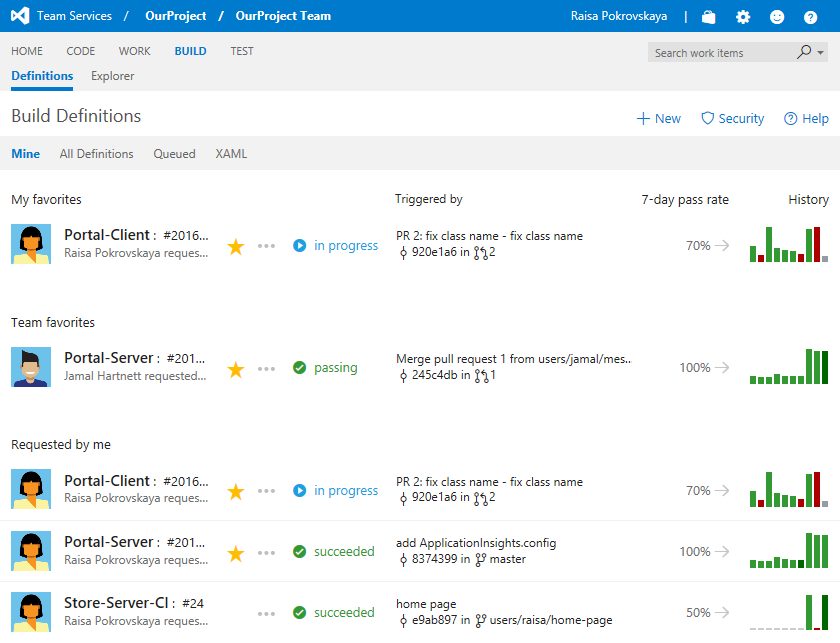This screenshot has height=643, width=840.
Task: Open the ellipsis menu for Store-Server-CI
Action: pos(266,614)
